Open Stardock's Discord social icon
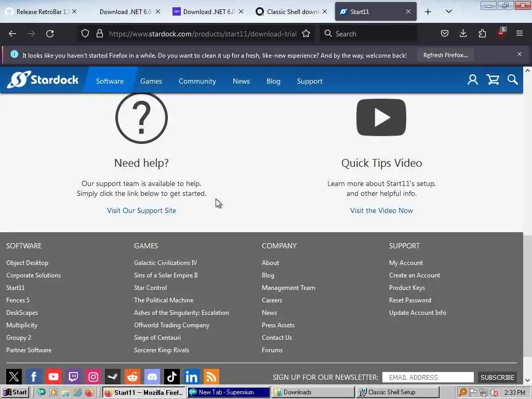 (x=152, y=377)
